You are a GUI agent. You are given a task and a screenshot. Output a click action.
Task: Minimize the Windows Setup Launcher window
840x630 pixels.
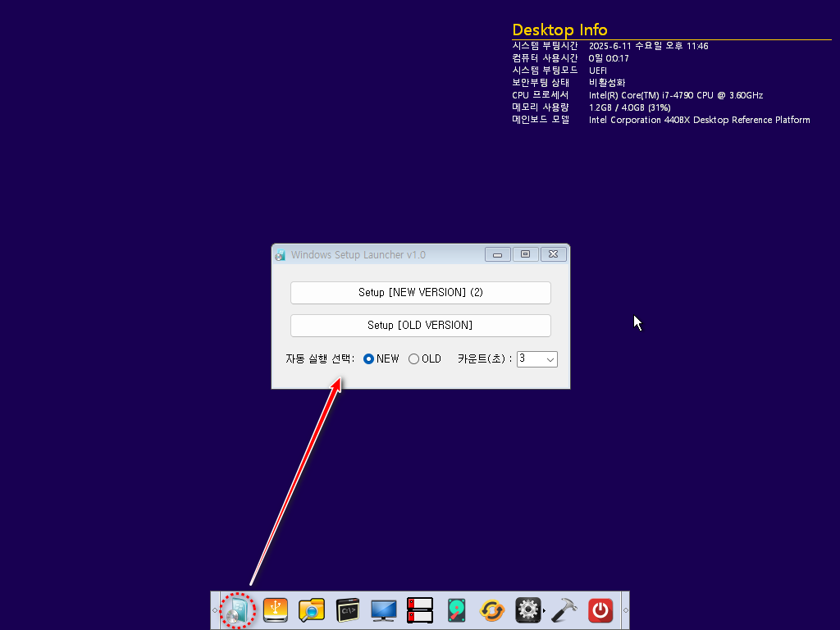[x=497, y=254]
